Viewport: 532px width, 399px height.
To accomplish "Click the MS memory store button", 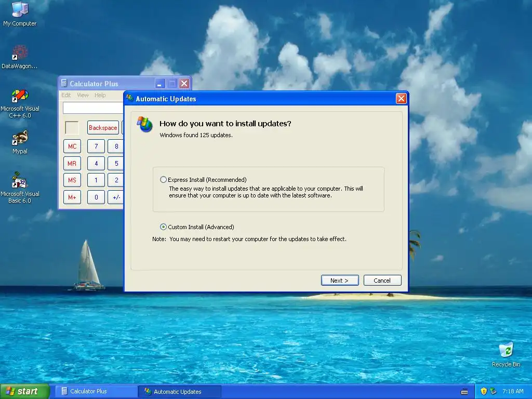I will tap(72, 180).
